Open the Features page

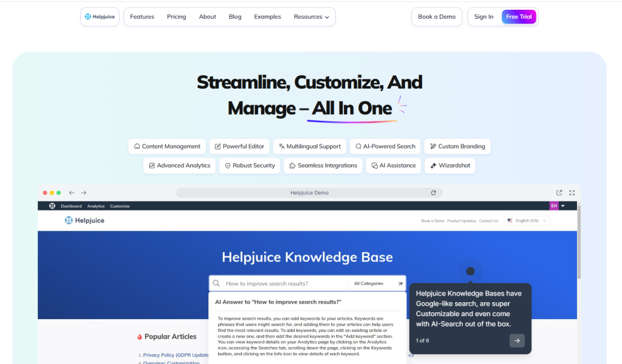(142, 16)
